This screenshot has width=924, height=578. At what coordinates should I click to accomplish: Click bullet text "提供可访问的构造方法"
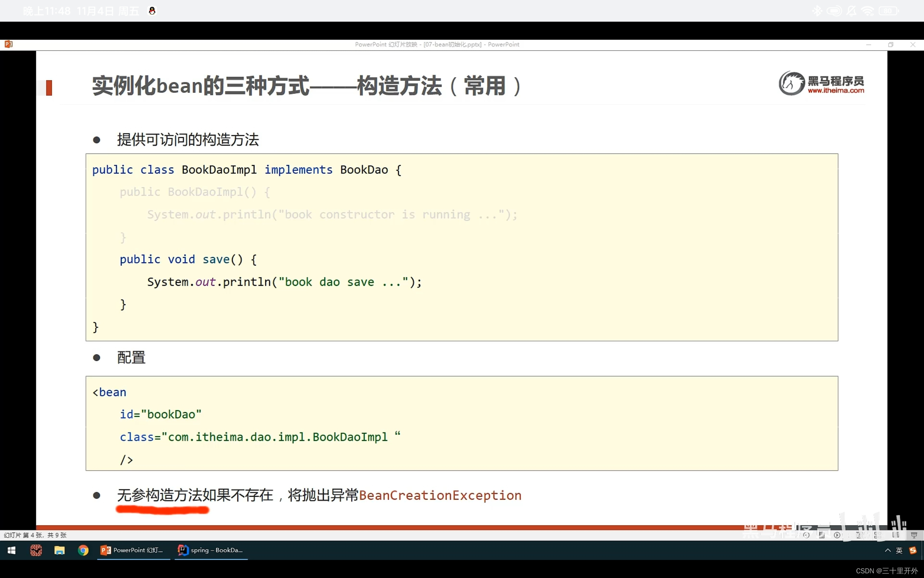click(x=188, y=139)
